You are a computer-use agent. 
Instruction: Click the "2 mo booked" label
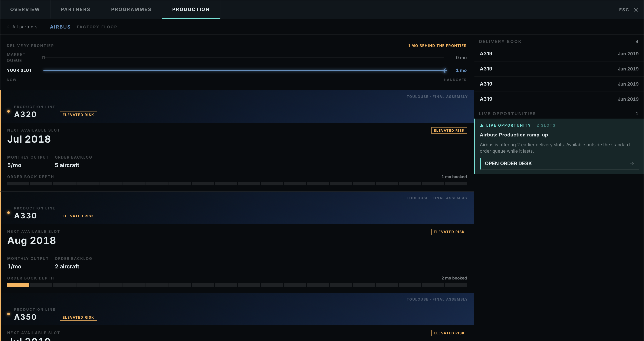(454, 278)
